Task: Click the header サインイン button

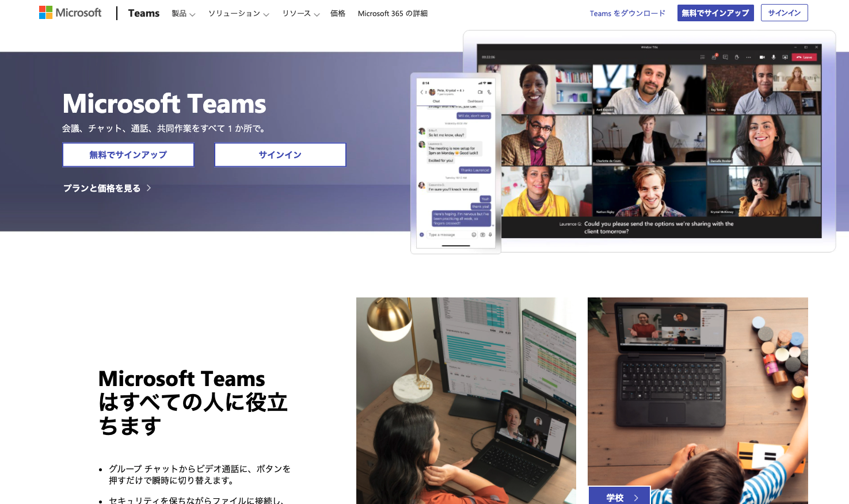Action: [784, 13]
